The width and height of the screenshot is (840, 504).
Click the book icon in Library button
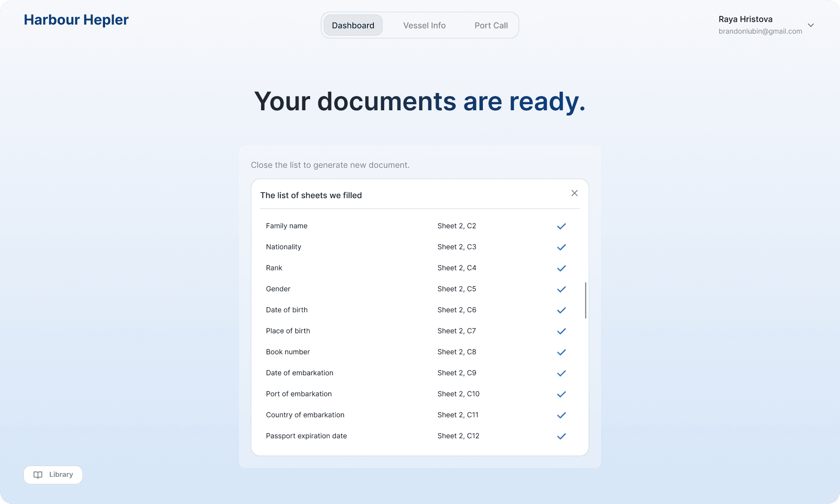point(38,474)
